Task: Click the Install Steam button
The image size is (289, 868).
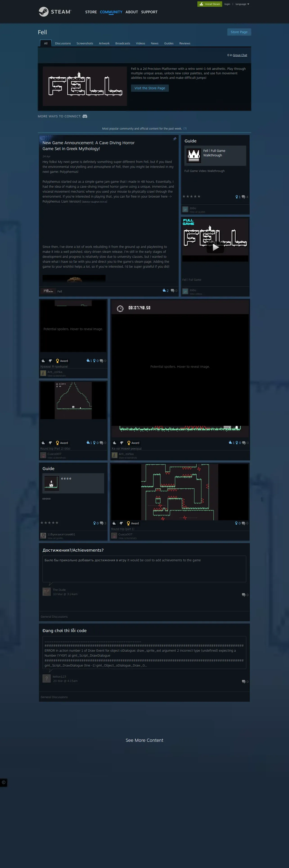Action: pos(210,4)
